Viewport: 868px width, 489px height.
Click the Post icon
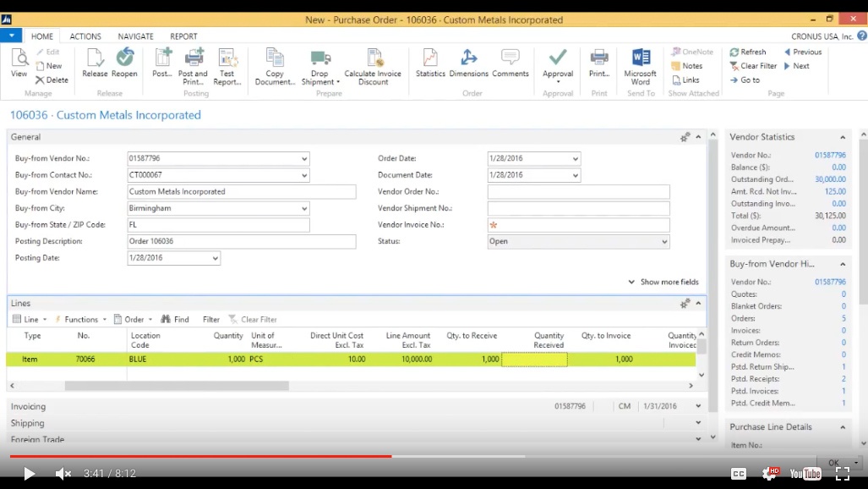(x=162, y=63)
